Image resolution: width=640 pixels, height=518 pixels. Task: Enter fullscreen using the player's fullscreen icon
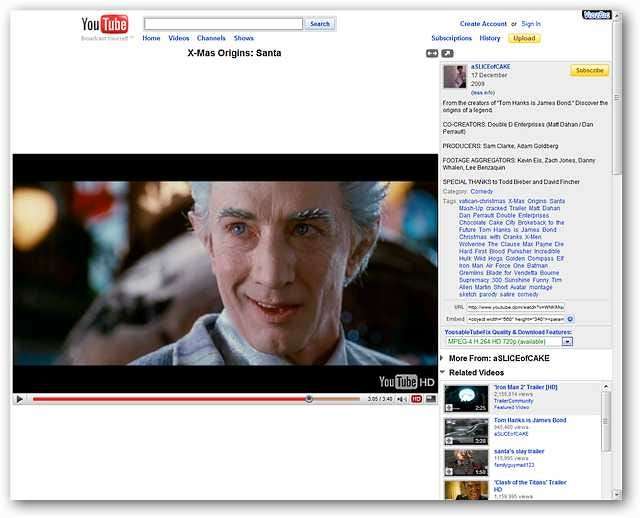pos(431,399)
